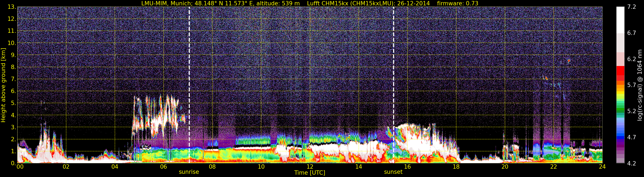Click the height tick label '13.'
644x177 pixels.
(12, 7)
